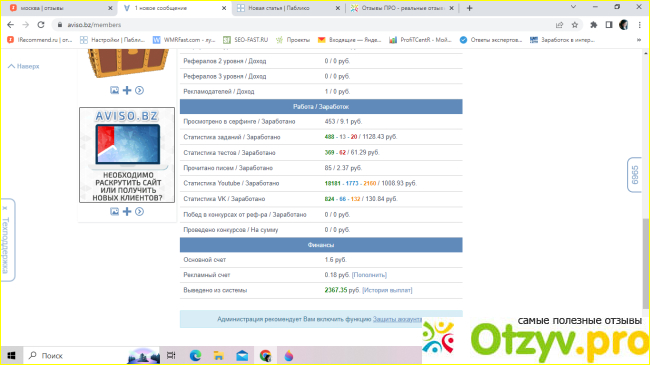
Task: Click the next arrow icon under the treasure chest banner
Action: (139, 90)
